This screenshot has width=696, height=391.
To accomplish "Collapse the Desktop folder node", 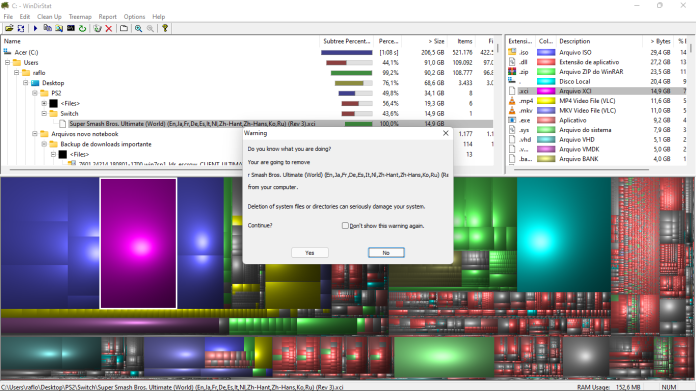I will click(x=26, y=83).
